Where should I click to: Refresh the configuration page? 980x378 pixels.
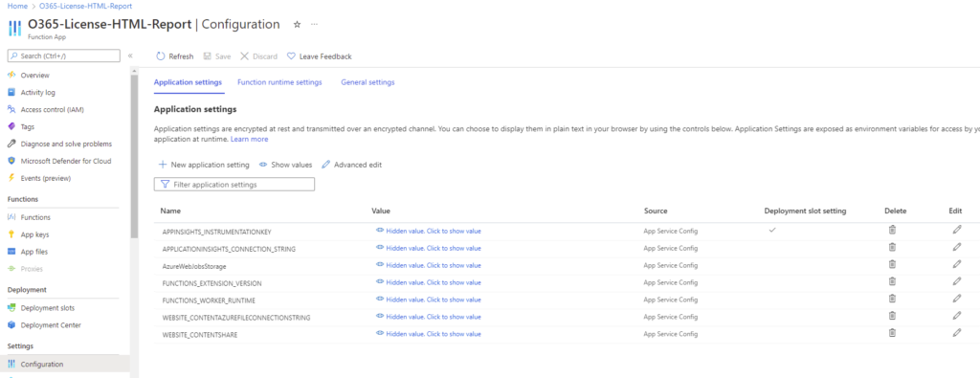(175, 56)
